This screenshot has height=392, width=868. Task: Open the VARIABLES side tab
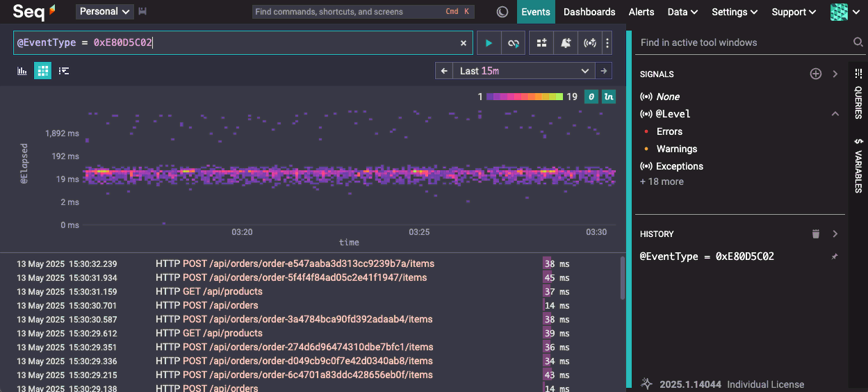(858, 165)
